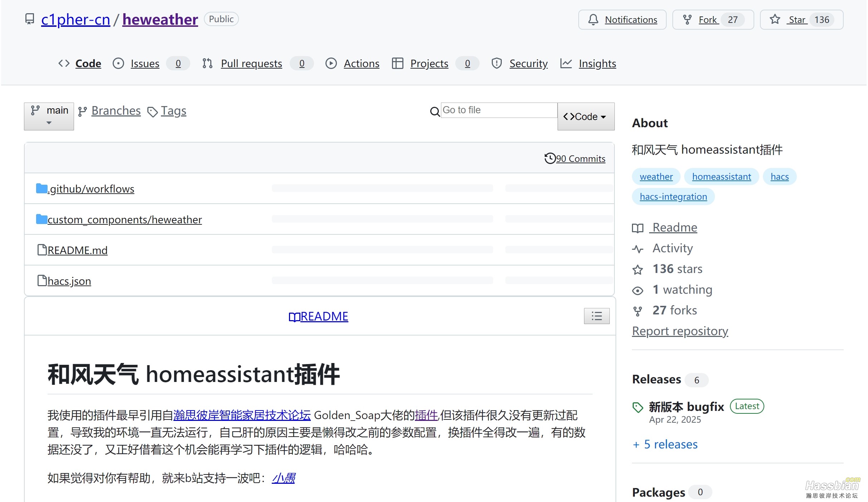Select the hacs topic tag

[x=780, y=177]
